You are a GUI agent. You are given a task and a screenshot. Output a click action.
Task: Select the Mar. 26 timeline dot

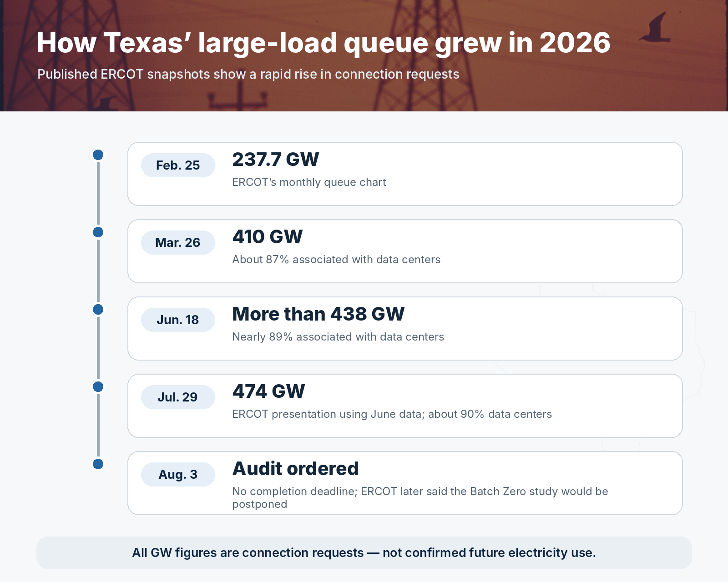(x=98, y=232)
